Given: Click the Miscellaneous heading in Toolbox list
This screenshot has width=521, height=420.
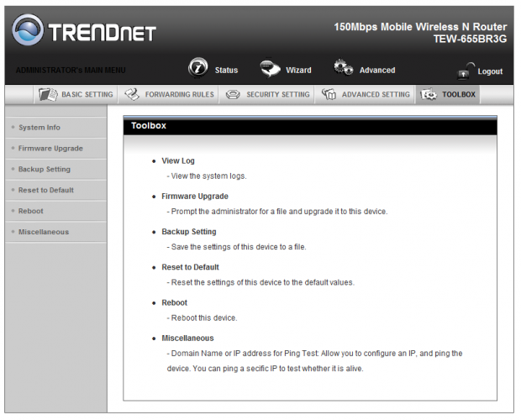Looking at the screenshot, I should 187,339.
